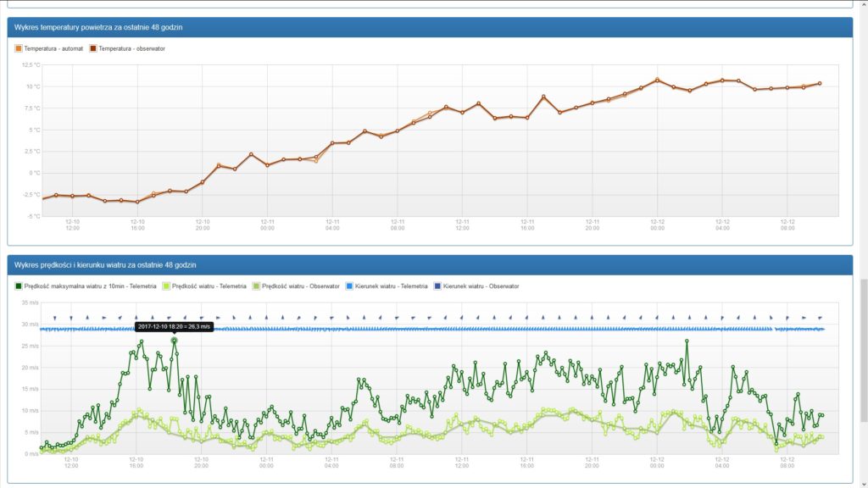The image size is (868, 488).
Task: Click the 2017-12-10 18:20 tooltip label
Action: [x=175, y=326]
